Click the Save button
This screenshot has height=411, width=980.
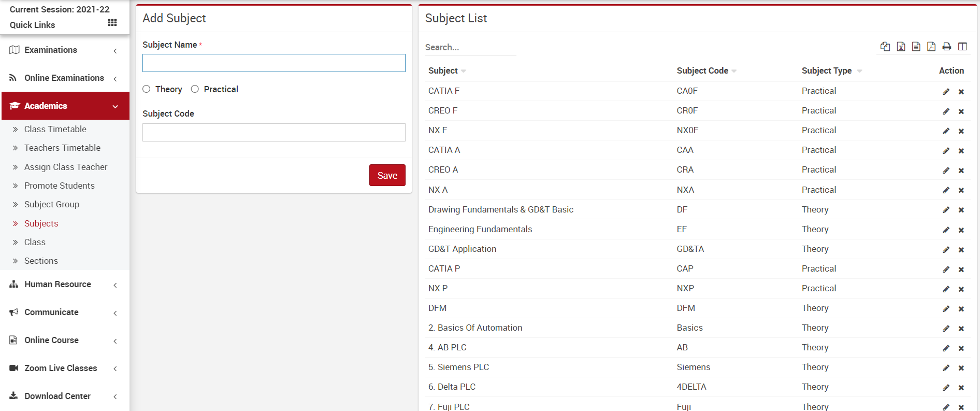387,175
